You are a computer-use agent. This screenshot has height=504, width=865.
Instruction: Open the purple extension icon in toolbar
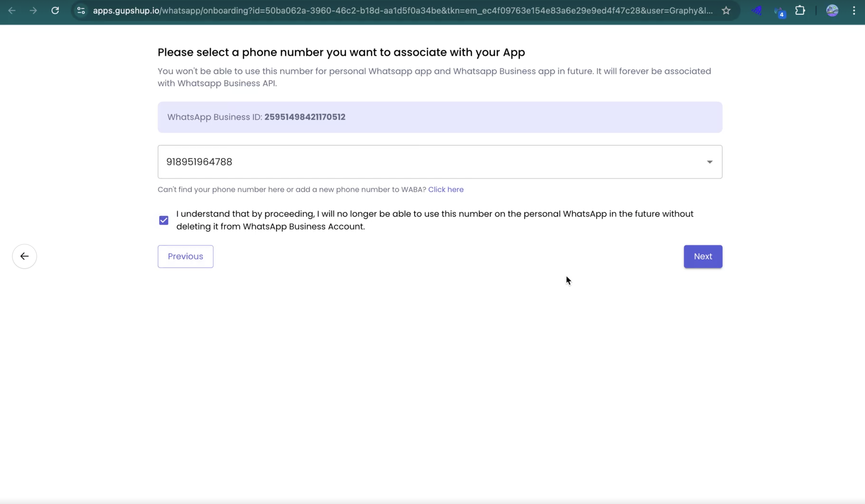click(757, 11)
